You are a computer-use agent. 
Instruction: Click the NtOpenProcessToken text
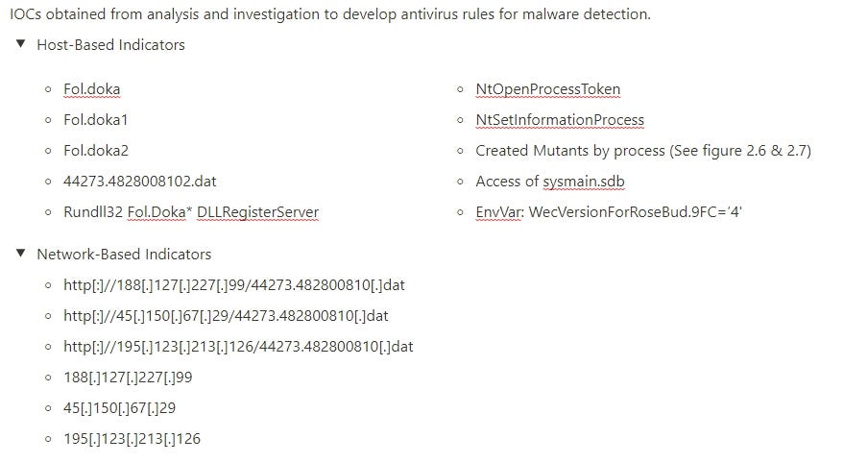[548, 89]
